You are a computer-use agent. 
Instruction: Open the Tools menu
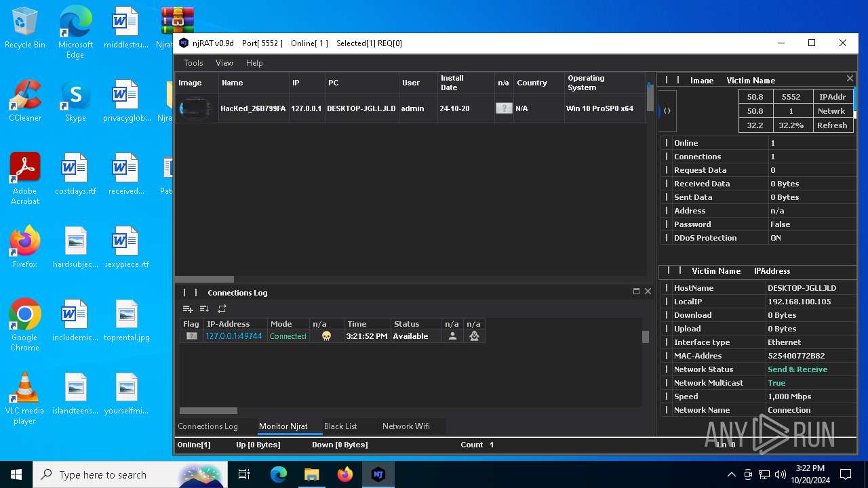pos(193,63)
